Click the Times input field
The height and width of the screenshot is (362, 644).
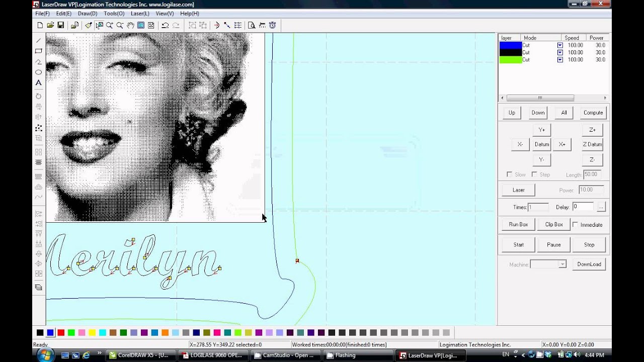538,207
